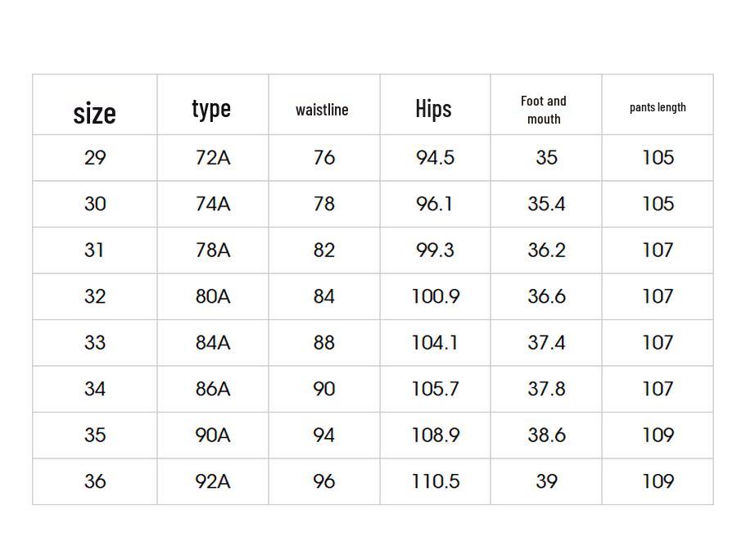Select the "pants length" column header
The height and width of the screenshot is (560, 746).
658,107
